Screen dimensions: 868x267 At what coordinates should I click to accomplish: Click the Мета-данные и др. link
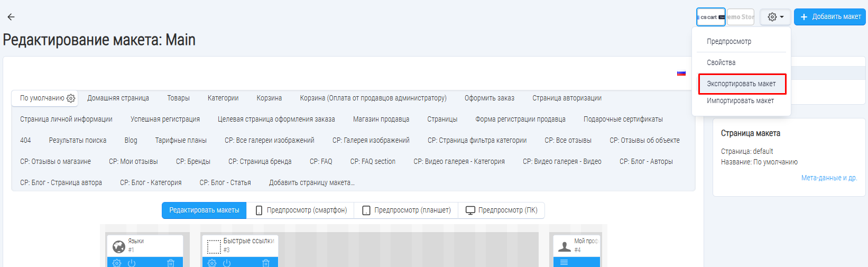tap(829, 178)
